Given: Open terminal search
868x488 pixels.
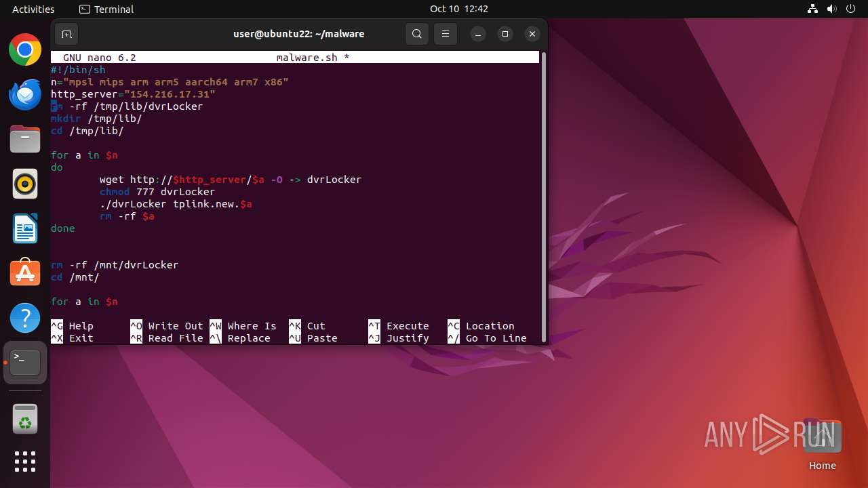Looking at the screenshot, I should pyautogui.click(x=417, y=34).
